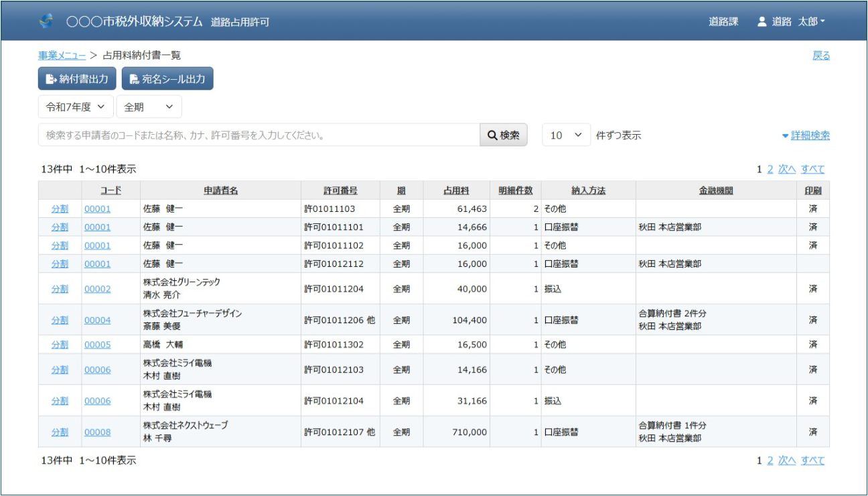The image size is (868, 496).
Task: Click 次へ in the top pagination
Action: pos(787,170)
